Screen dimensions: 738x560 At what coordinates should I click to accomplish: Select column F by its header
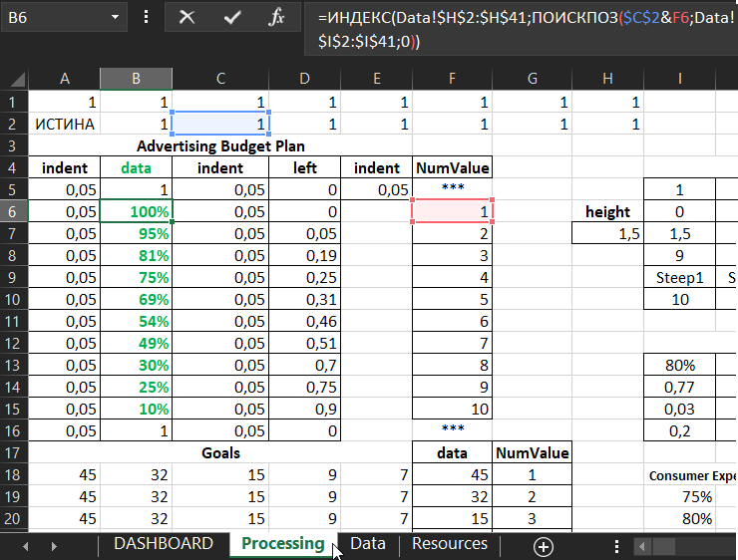click(x=452, y=79)
